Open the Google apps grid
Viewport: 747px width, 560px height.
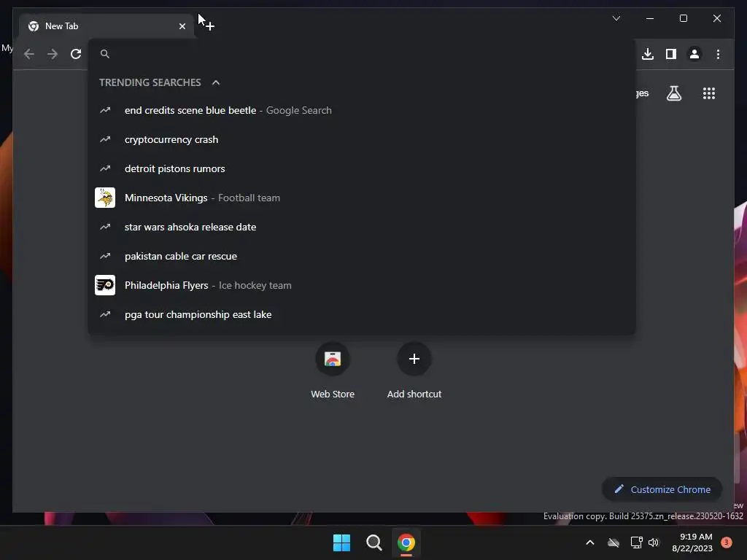coord(709,93)
